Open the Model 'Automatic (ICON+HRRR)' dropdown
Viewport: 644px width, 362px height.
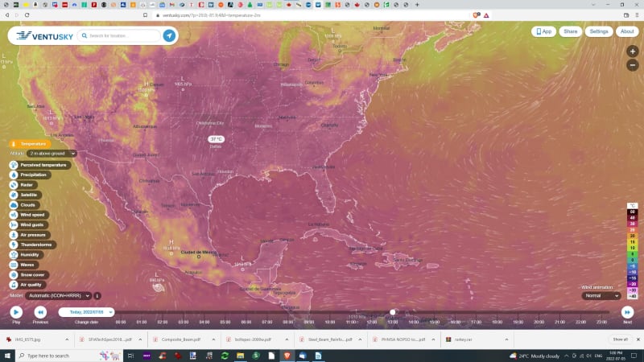58,295
